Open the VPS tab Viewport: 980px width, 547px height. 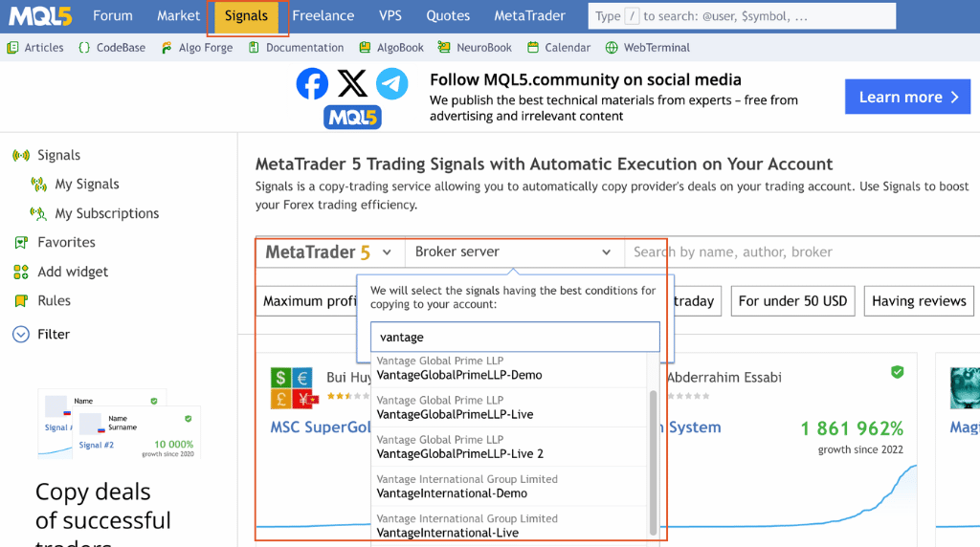click(390, 16)
